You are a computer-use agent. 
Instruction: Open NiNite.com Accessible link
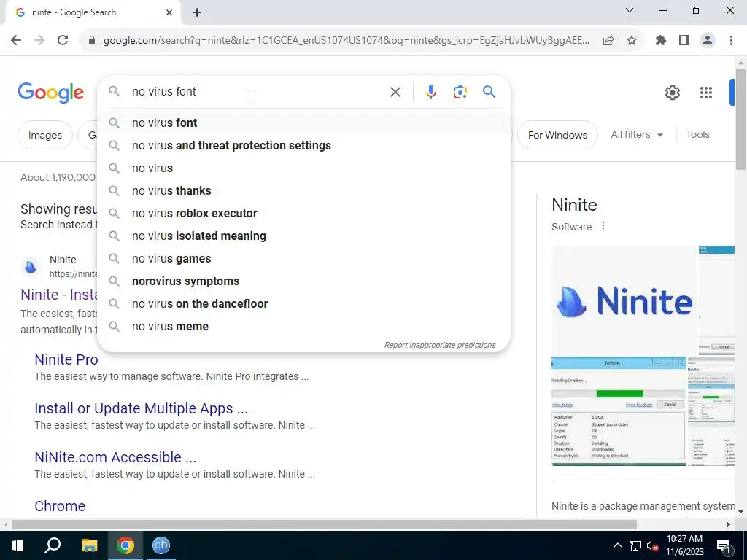[x=115, y=457]
